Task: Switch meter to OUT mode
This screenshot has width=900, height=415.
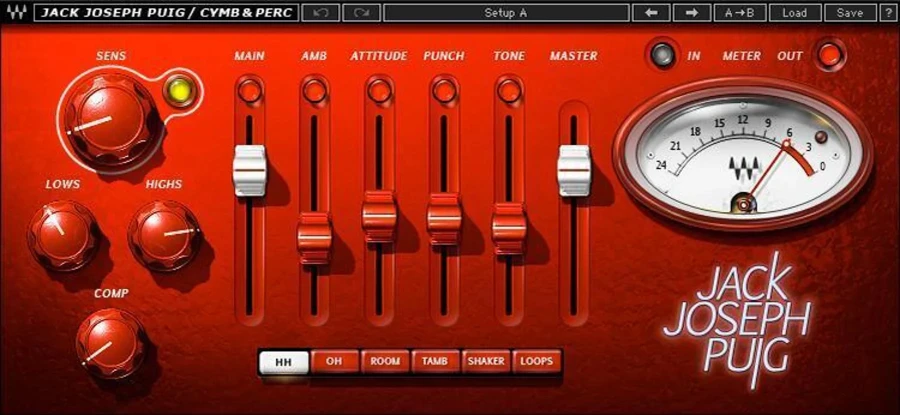Action: (x=831, y=56)
